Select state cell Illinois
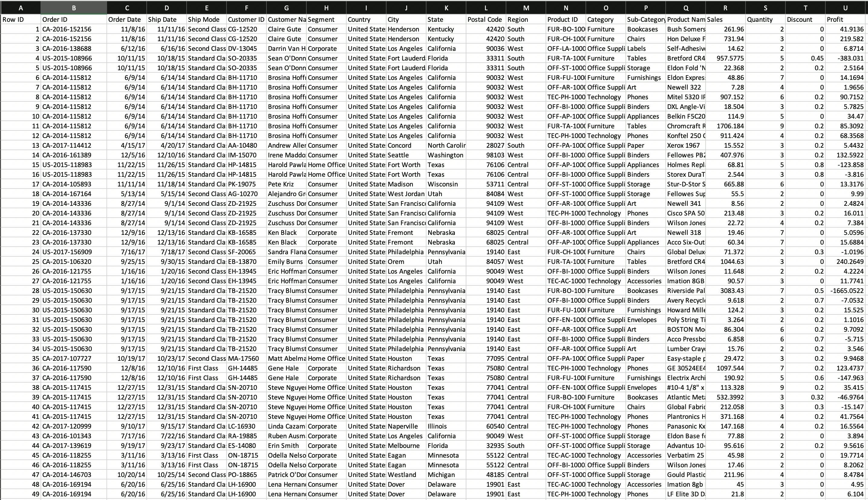The height and width of the screenshot is (500, 868). click(446, 426)
